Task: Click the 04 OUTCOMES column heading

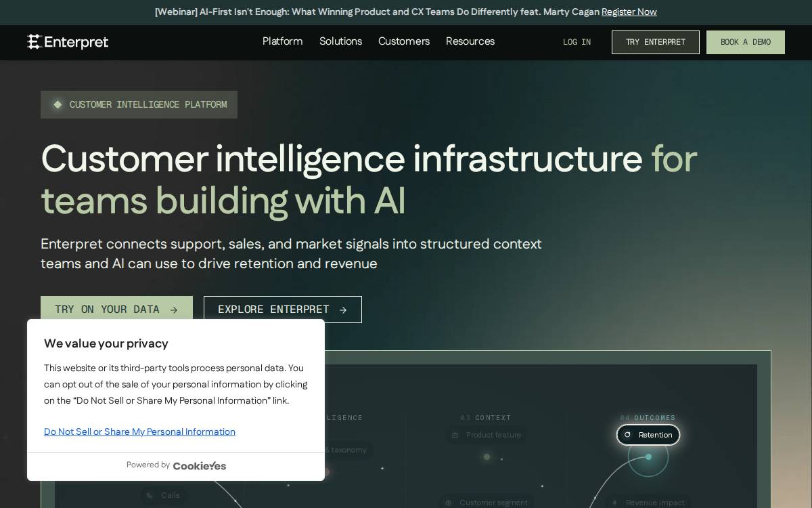Action: pyautogui.click(x=648, y=418)
